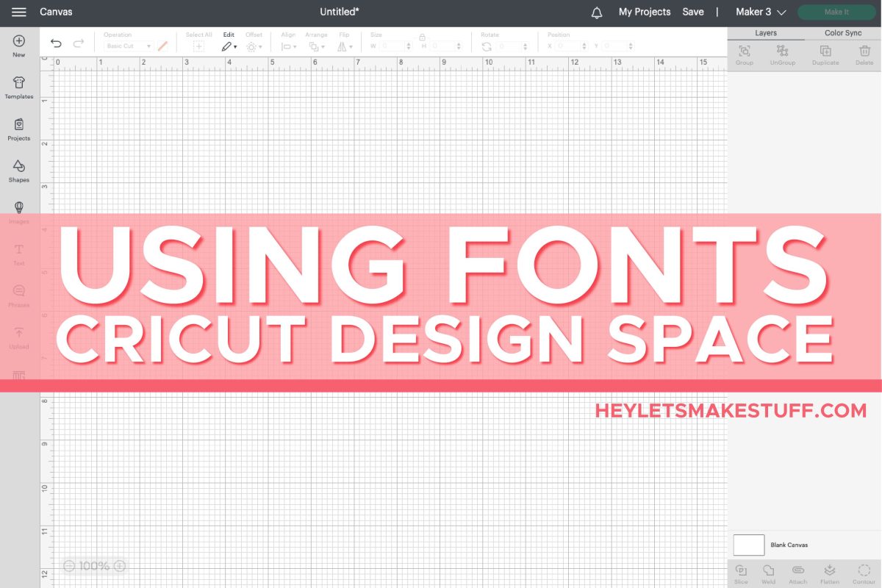This screenshot has height=588, width=882.
Task: Delete the selected layer
Action: 864,54
